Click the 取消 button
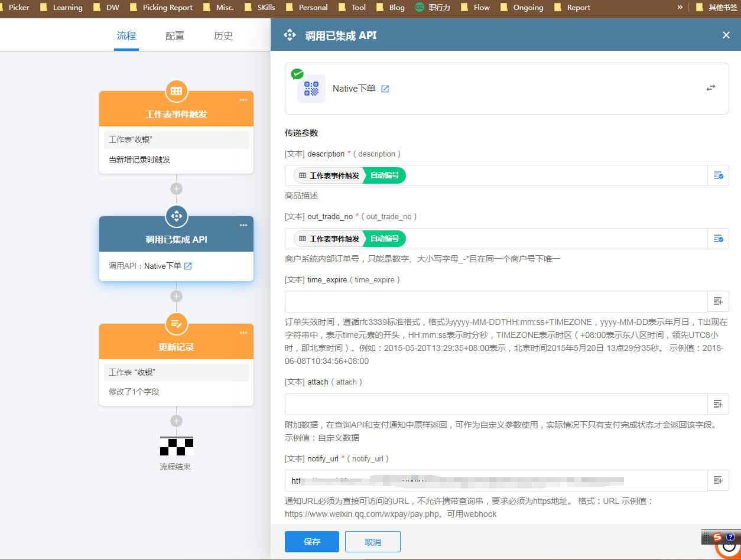This screenshot has height=560, width=741. point(372,542)
